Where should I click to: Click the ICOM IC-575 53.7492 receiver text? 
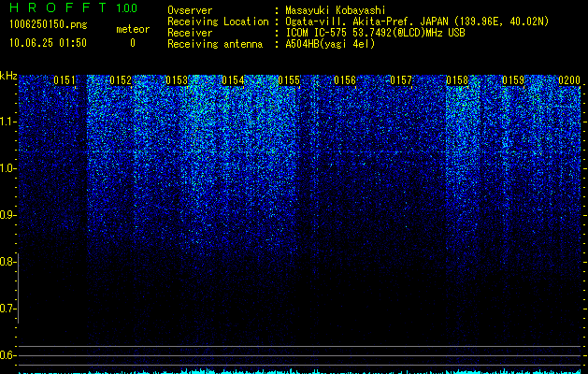(375, 33)
